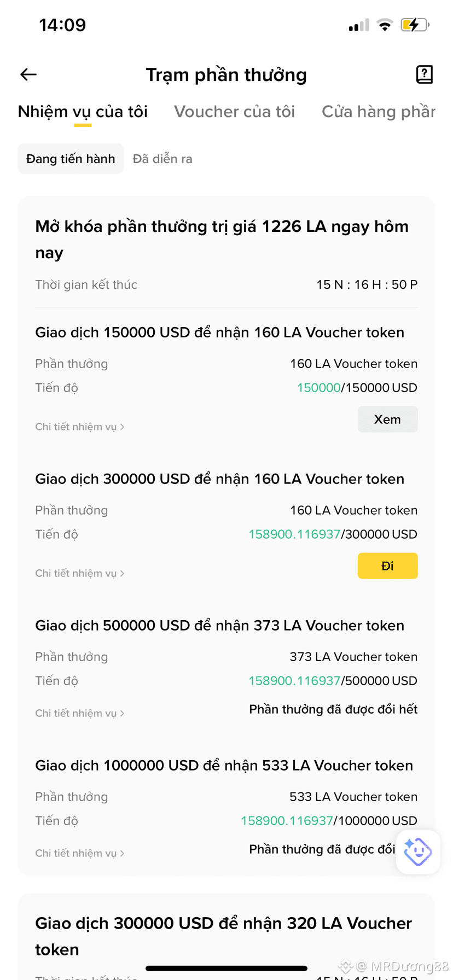Open the Cửa hàng phần thưởng tab
Viewport: 453px width, 980px height.
[x=379, y=112]
